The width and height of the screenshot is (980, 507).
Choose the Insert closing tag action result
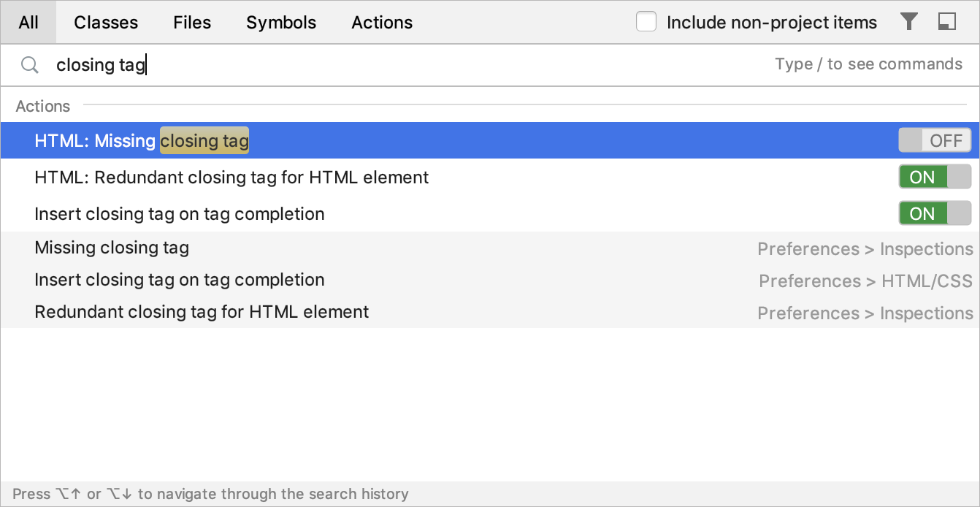click(180, 213)
